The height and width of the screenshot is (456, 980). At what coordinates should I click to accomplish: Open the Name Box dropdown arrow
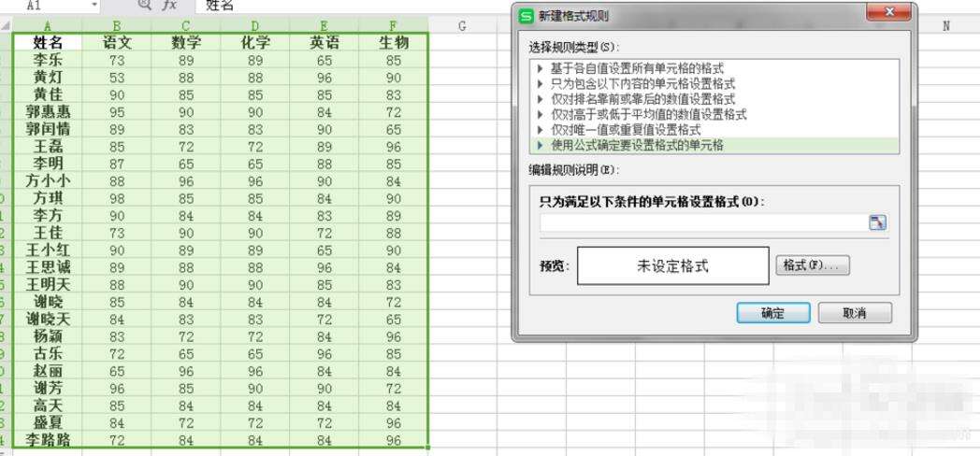(94, 5)
